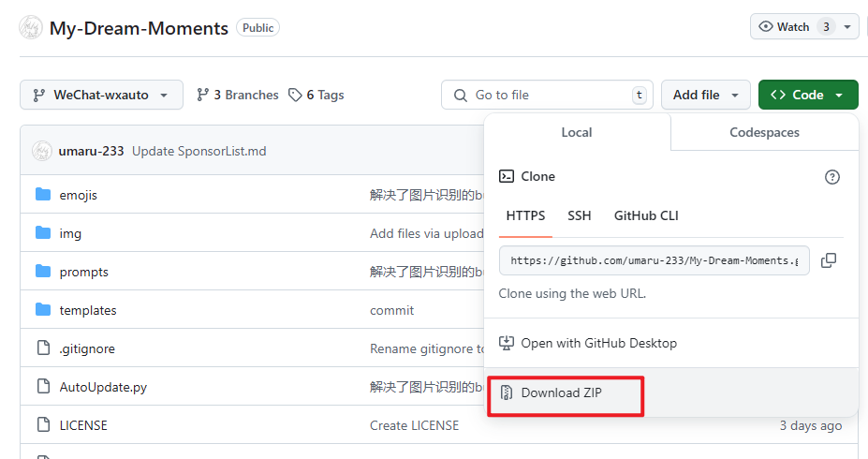
Task: Open the templates row commit message 'commit'
Action: tap(391, 310)
